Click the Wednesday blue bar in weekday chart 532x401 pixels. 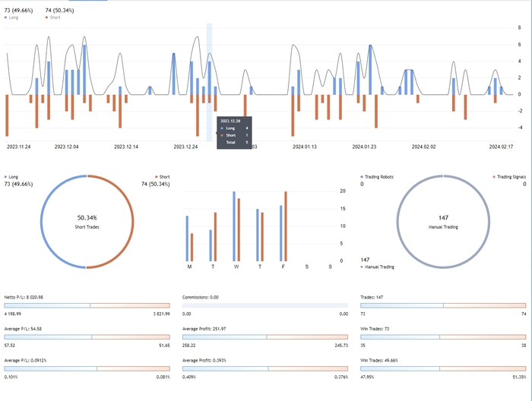234,226
